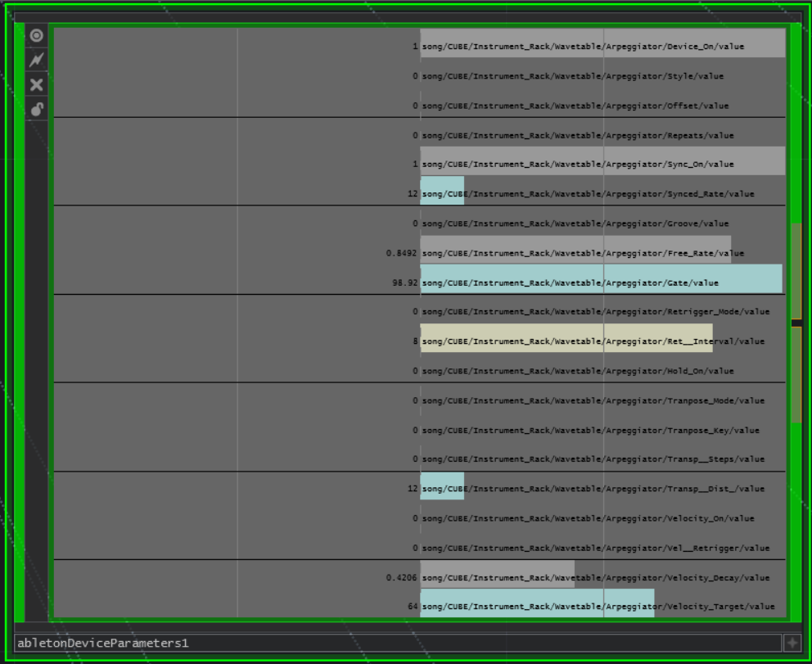Select the Arpeggiator/Style/value channel
This screenshot has height=664, width=812.
pyautogui.click(x=573, y=76)
